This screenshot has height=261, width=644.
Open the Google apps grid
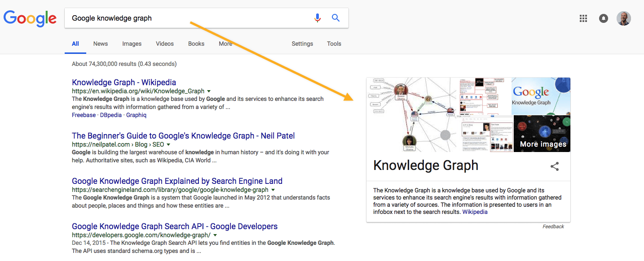583,18
